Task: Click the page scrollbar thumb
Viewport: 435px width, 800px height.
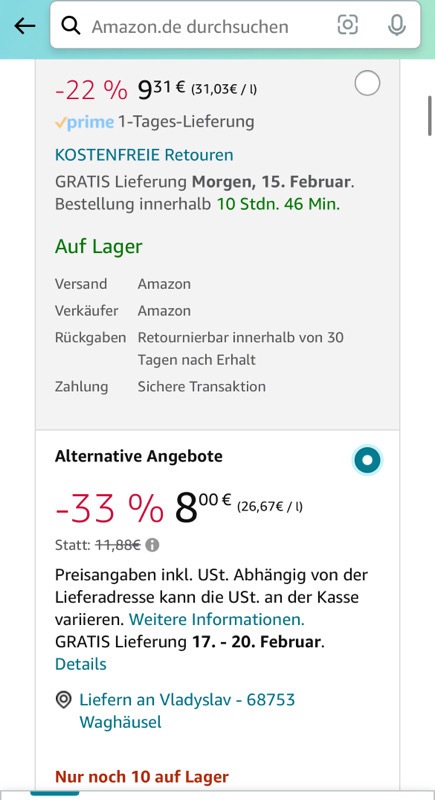Action: click(x=429, y=115)
